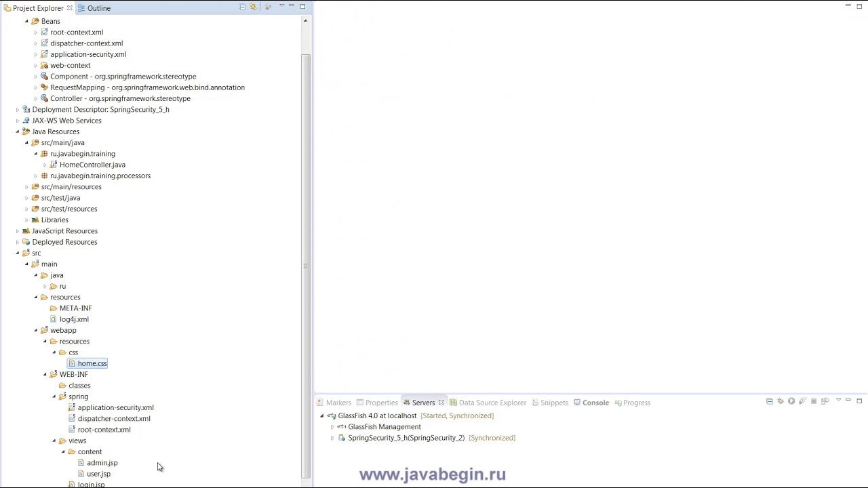The image size is (868, 488).
Task: Collapse the Beans node
Action: pyautogui.click(x=27, y=21)
